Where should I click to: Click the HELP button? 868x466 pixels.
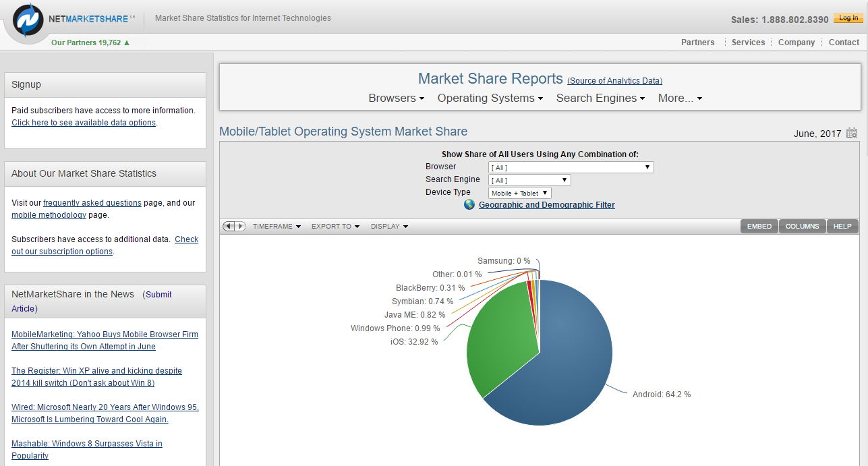point(842,227)
